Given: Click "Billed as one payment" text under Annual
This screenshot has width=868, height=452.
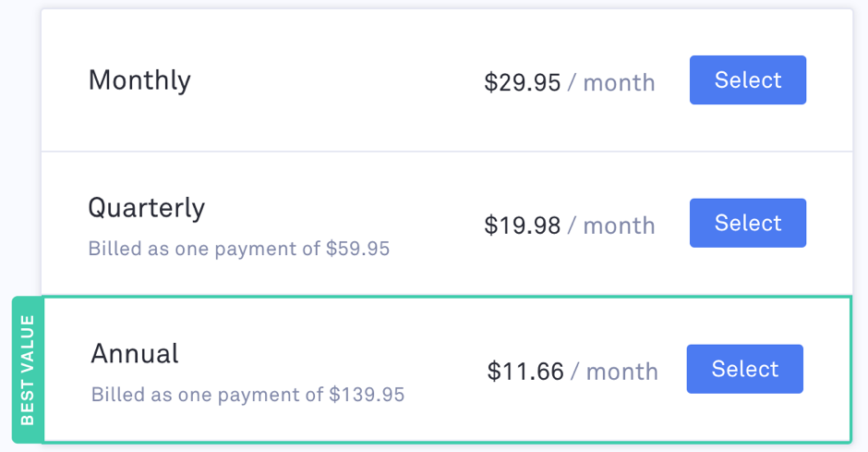Looking at the screenshot, I should click(x=207, y=395).
